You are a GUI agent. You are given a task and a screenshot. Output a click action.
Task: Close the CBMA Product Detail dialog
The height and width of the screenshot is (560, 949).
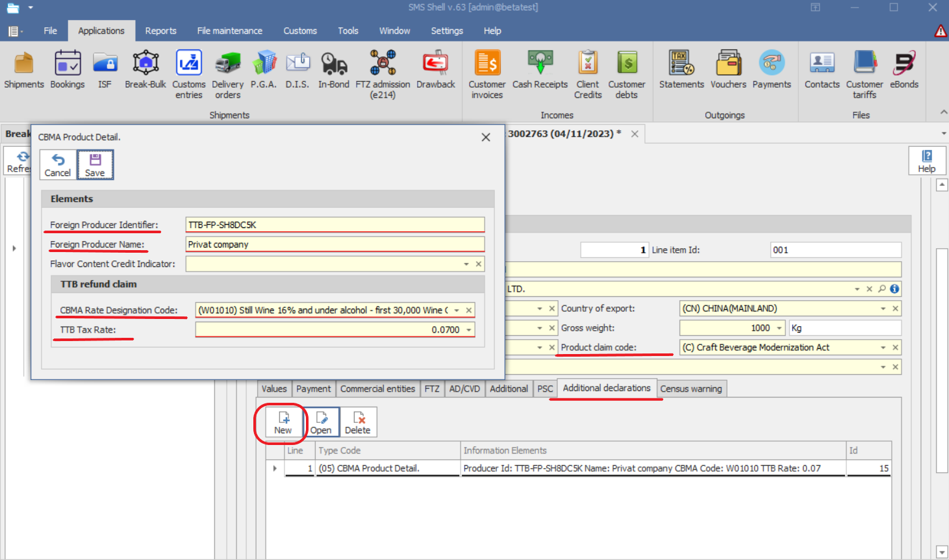point(486,137)
